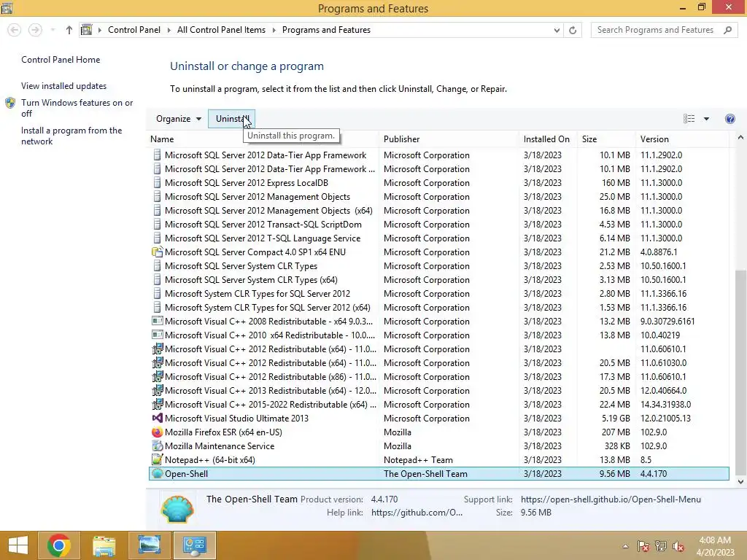Screen dimensions: 747x560
Task: Click The Open-Shell Team publisher cell
Action: click(x=425, y=474)
